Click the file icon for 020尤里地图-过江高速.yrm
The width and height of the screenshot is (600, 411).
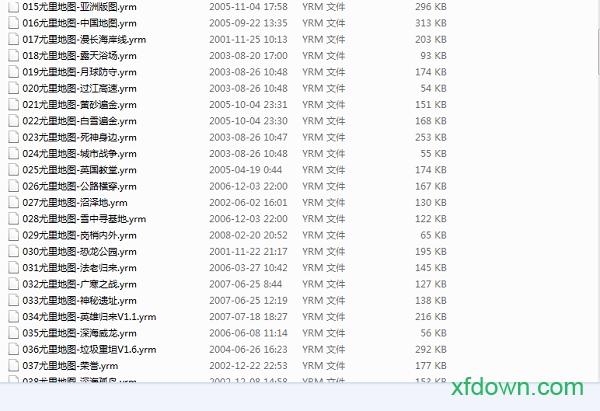(x=13, y=88)
